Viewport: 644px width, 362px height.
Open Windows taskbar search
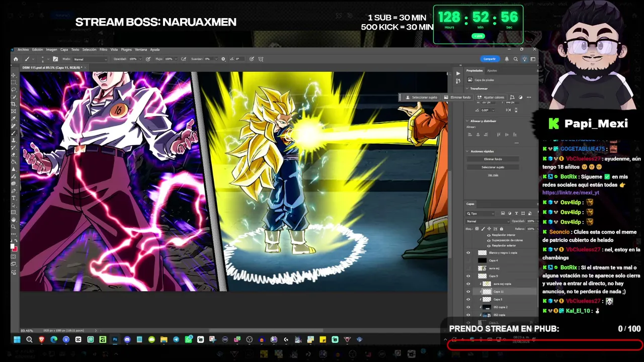(29, 339)
